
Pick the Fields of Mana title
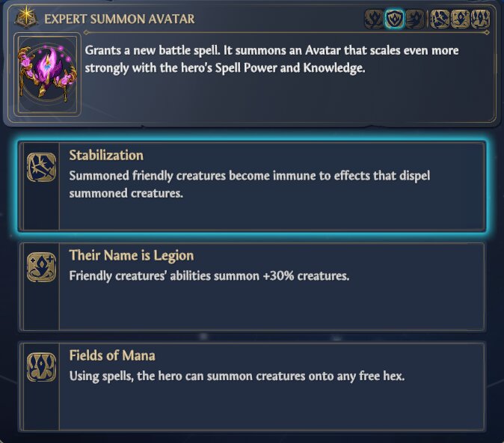(112, 355)
